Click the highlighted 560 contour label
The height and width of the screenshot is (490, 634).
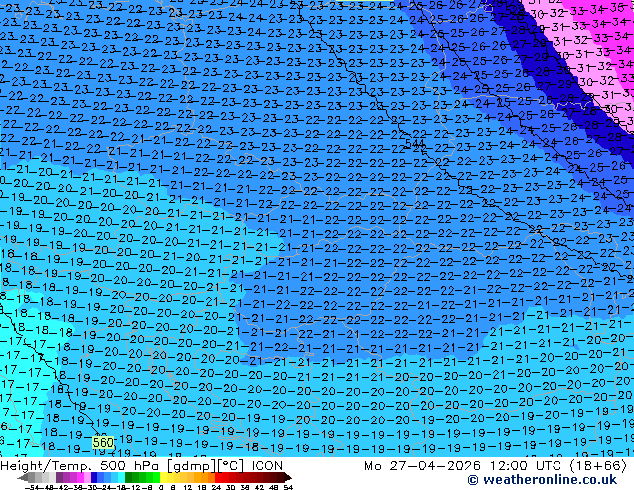[103, 442]
